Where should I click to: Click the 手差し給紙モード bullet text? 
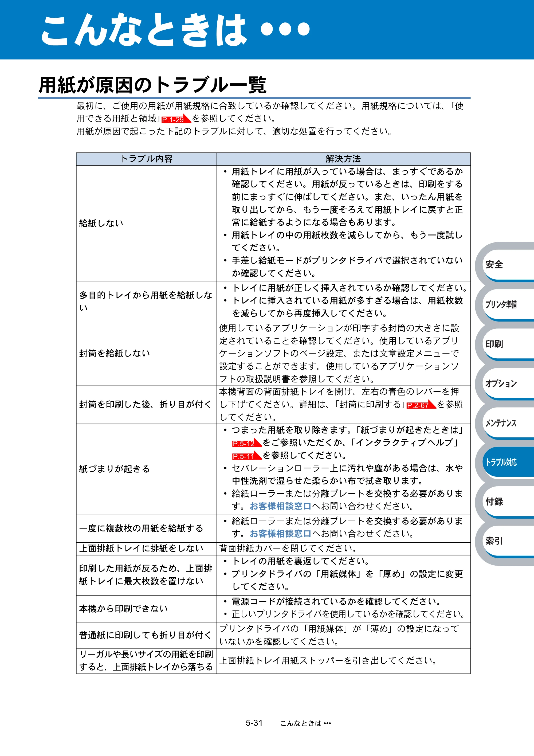click(x=347, y=267)
